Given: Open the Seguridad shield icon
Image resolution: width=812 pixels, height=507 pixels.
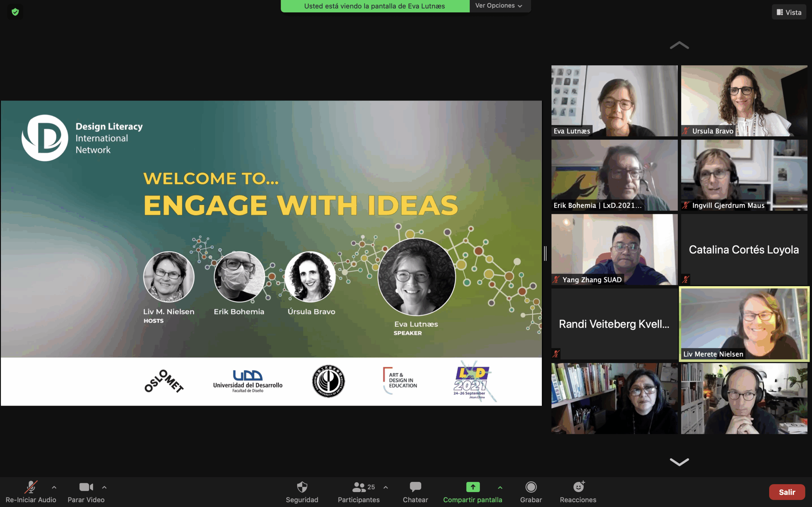Looking at the screenshot, I should 302,487.
